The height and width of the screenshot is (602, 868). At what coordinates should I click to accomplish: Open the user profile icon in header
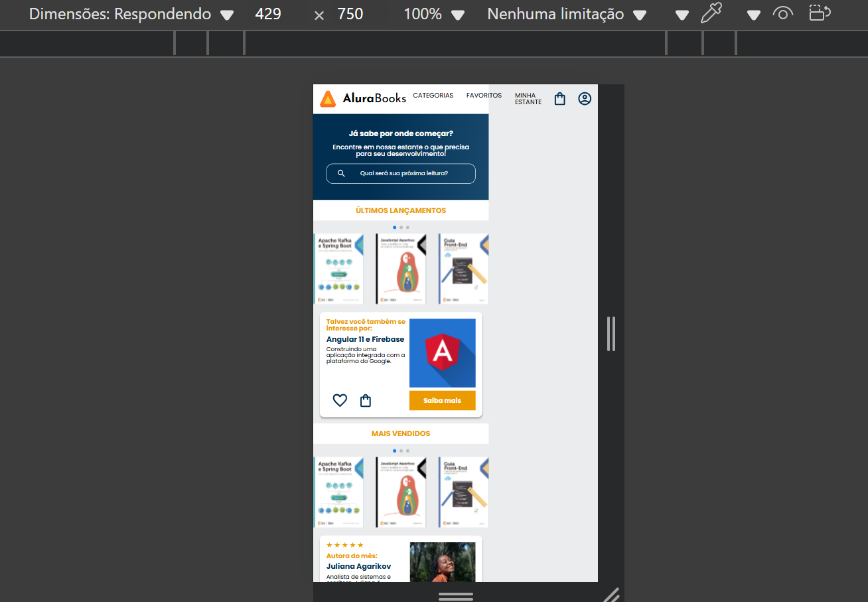585,99
